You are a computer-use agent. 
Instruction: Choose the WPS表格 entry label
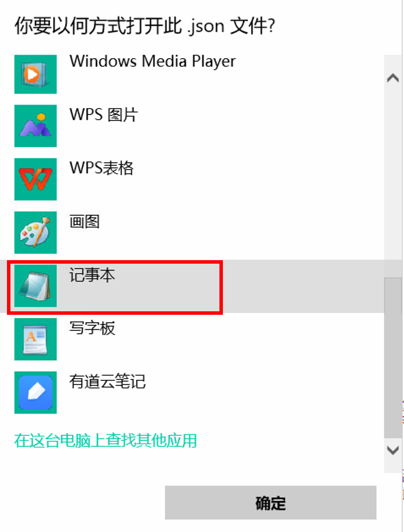pos(102,168)
